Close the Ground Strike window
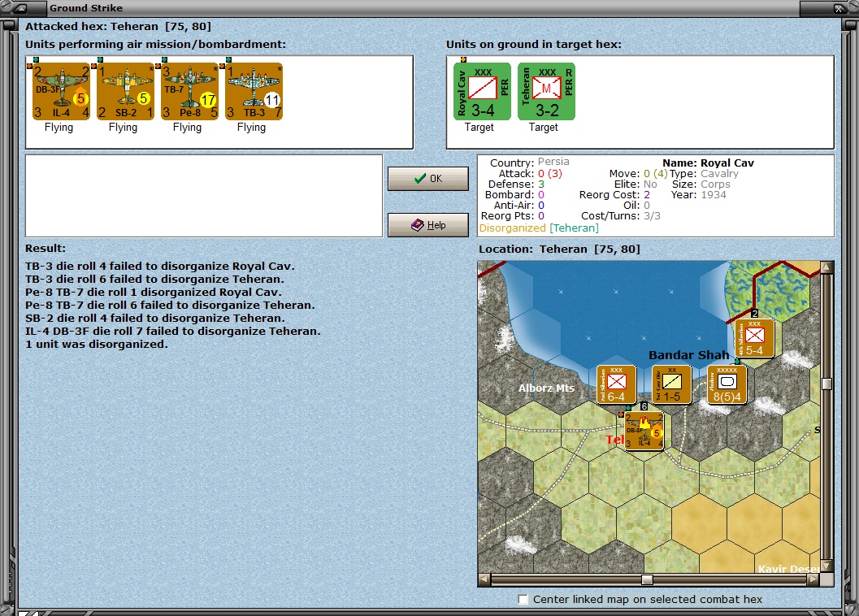This screenshot has width=859, height=616. click(x=839, y=8)
